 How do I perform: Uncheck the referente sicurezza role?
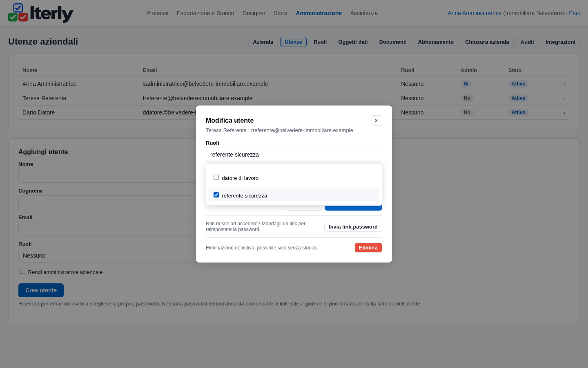[216, 195]
